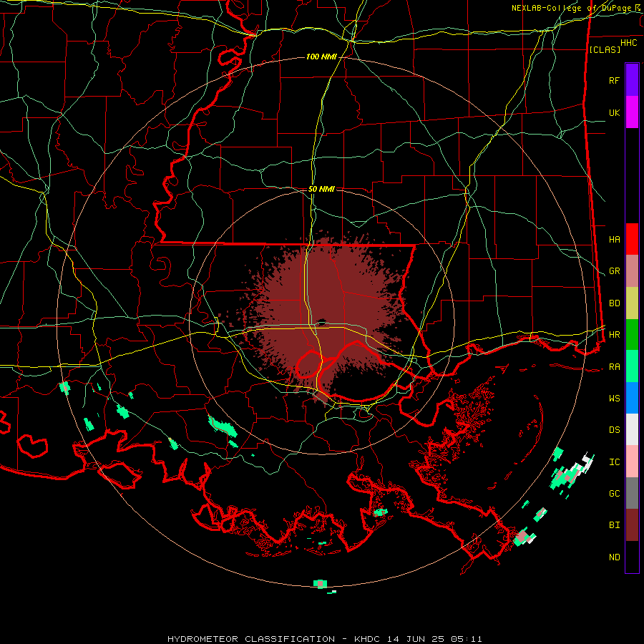Click the [CLAS] units label
Image resolution: width=644 pixels, height=644 pixels.
604,49
